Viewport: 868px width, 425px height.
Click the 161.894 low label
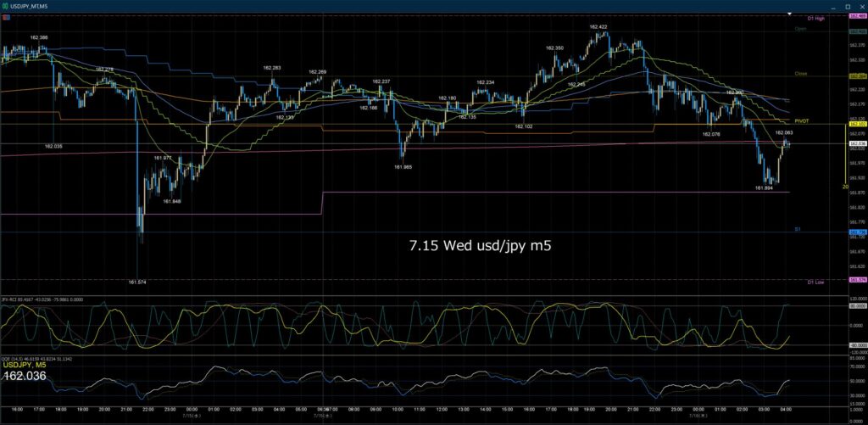point(764,188)
